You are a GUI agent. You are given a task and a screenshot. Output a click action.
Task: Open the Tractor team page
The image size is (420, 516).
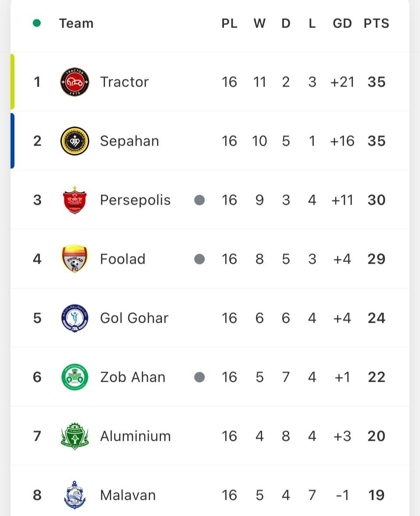pyautogui.click(x=124, y=82)
